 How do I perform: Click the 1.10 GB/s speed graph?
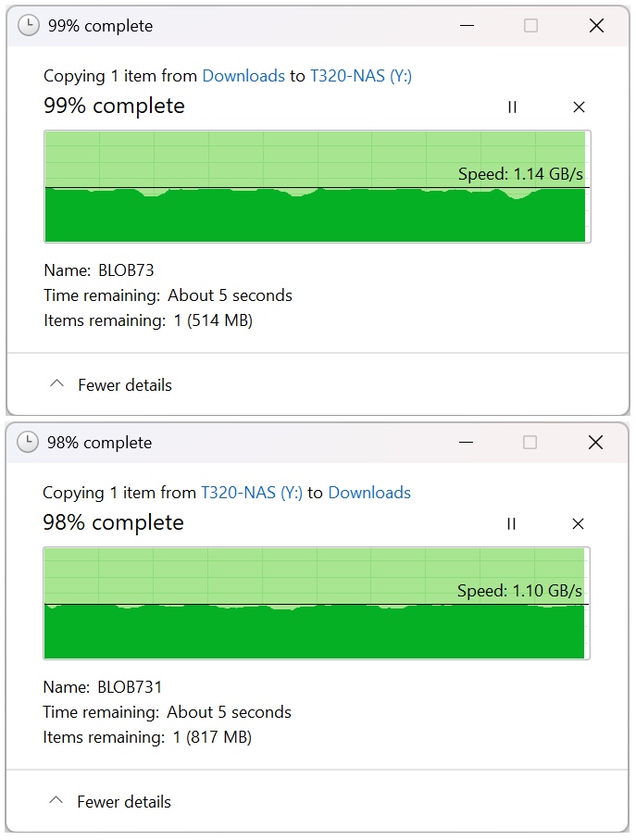tap(316, 603)
